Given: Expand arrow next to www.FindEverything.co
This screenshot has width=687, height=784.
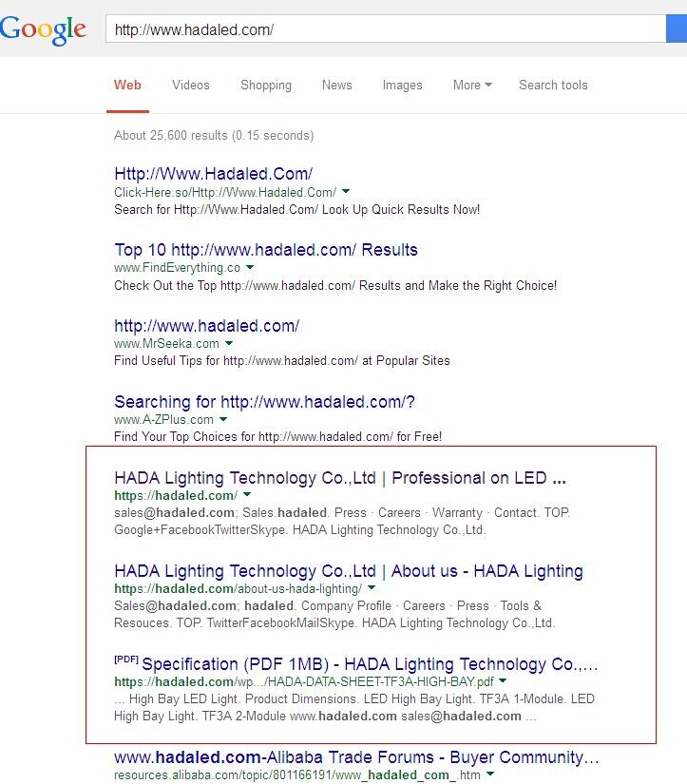Looking at the screenshot, I should 250,267.
